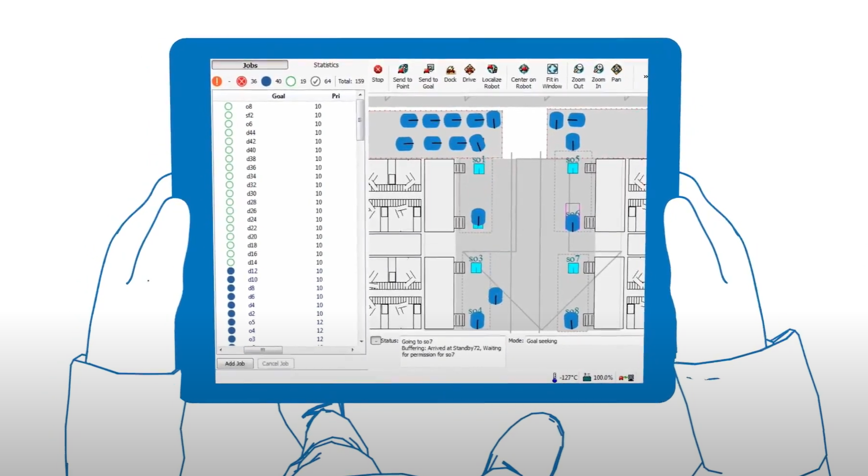Toggle the blue in-progress jobs filter
868x476 pixels.
[266, 82]
